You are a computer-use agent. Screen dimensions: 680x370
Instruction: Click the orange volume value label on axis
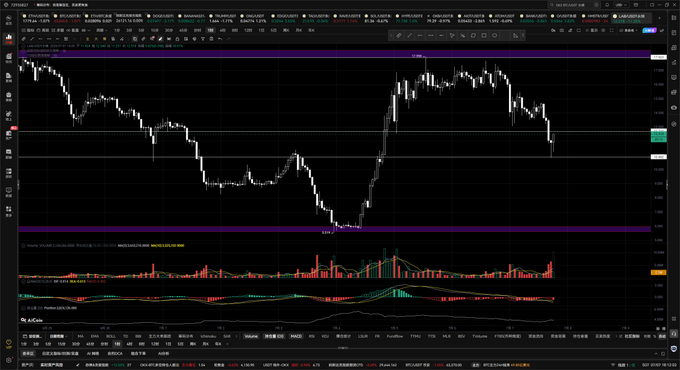[658, 272]
